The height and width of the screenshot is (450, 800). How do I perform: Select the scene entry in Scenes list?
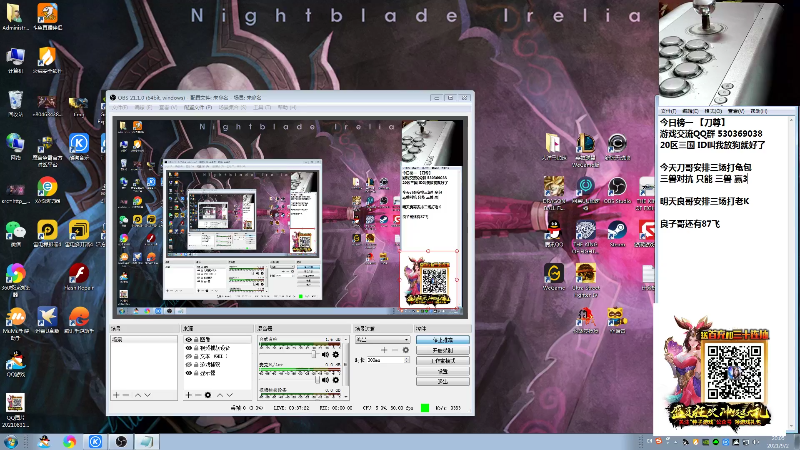[144, 339]
